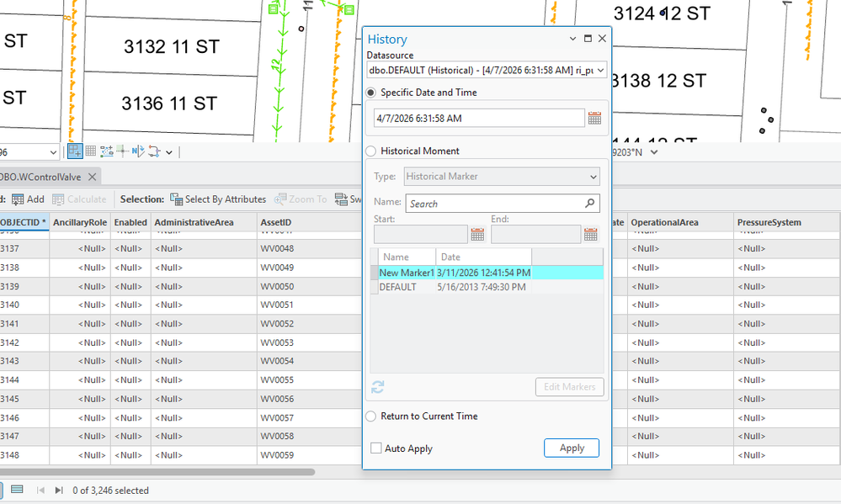Open the End date calendar icon

[590, 234]
